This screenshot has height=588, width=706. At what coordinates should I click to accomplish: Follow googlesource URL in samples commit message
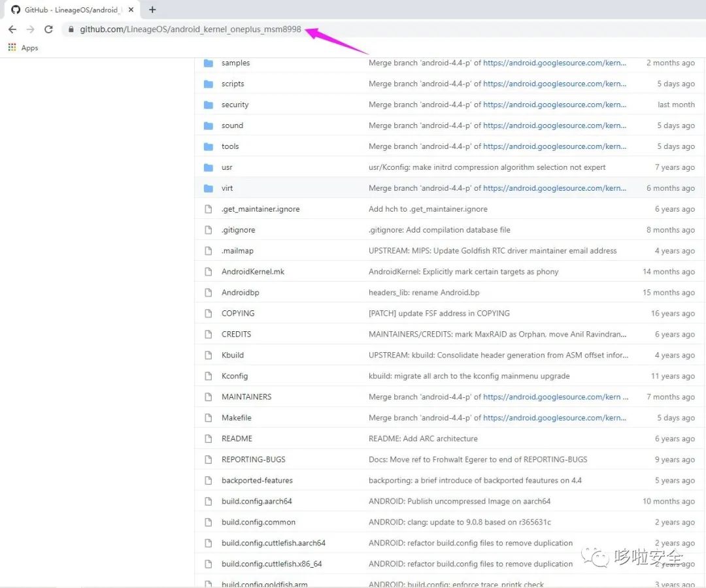555,63
